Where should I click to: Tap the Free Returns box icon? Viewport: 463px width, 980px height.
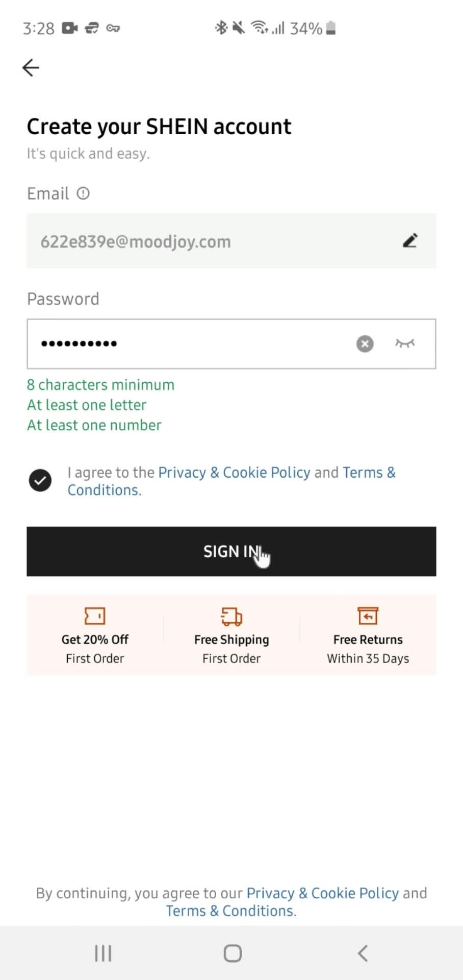pos(368,616)
